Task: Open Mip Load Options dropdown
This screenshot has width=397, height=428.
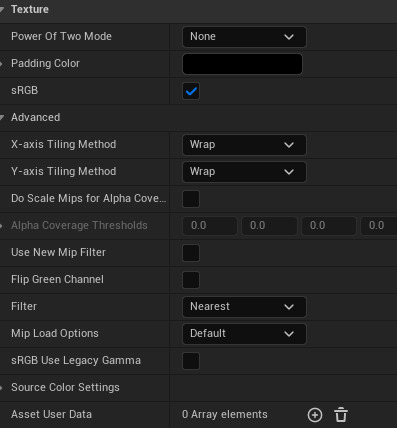Action: click(x=244, y=334)
